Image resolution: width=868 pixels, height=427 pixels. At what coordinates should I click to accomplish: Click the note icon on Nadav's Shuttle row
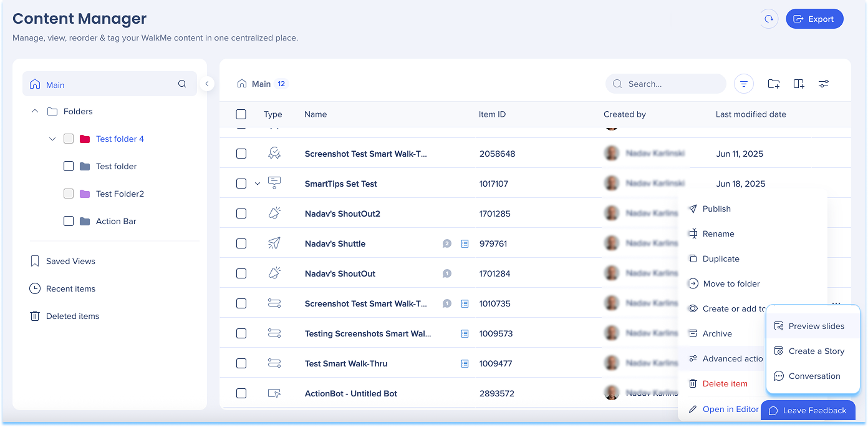465,243
